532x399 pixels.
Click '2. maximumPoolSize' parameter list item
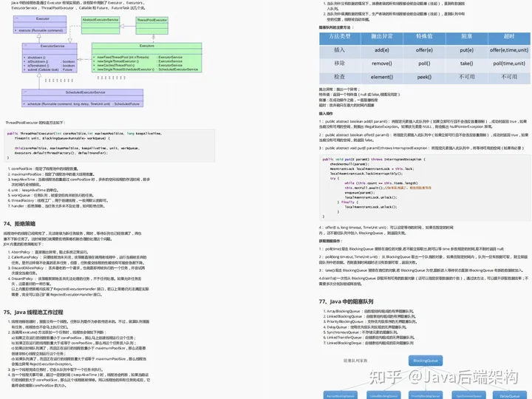coord(51,174)
